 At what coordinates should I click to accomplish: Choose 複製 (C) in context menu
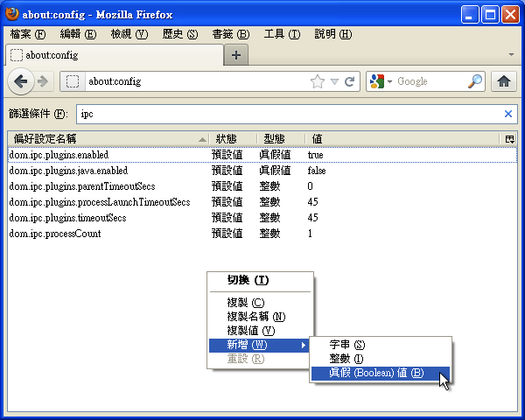coord(260,303)
